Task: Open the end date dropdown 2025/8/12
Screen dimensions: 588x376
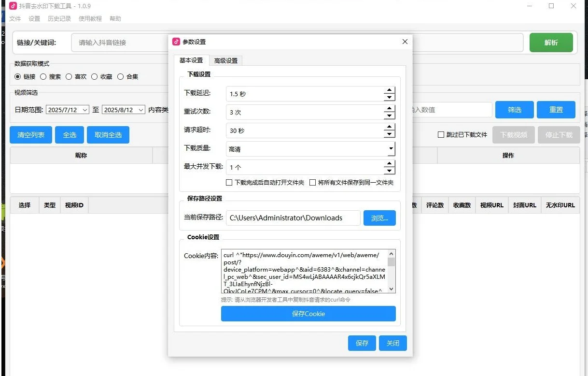Action: pos(141,110)
